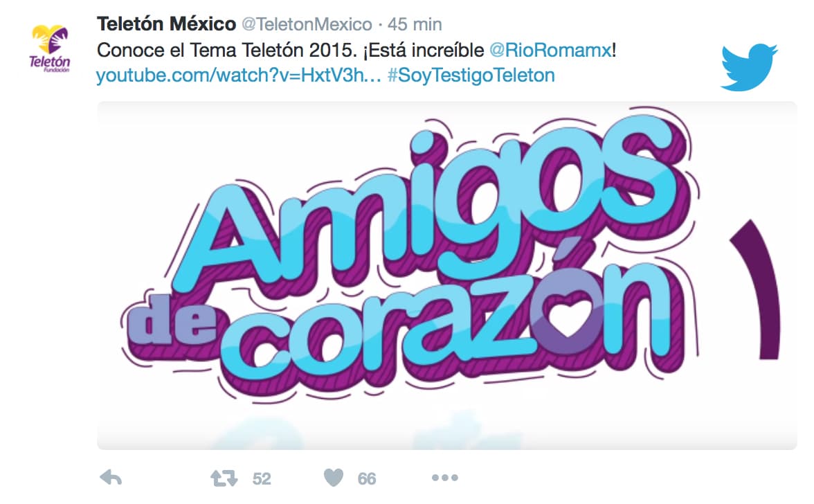This screenshot has height=504, width=814.
Task: Visit the @TeletonMexico handle link
Action: [307, 24]
